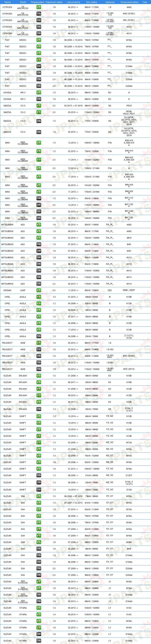Viewport: 151px width, 644px height.
Task: Click petrol icon for Suzuki Swift 100kW / 136KM
Action: coord(39,469)
